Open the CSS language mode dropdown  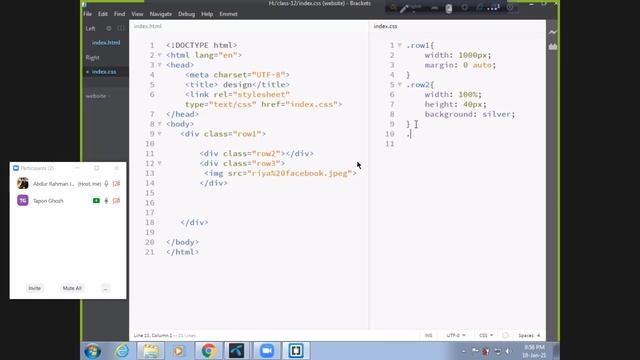[486, 335]
